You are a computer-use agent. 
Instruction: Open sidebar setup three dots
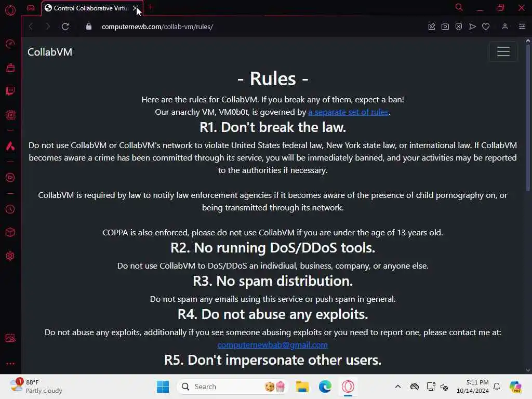(x=10, y=364)
